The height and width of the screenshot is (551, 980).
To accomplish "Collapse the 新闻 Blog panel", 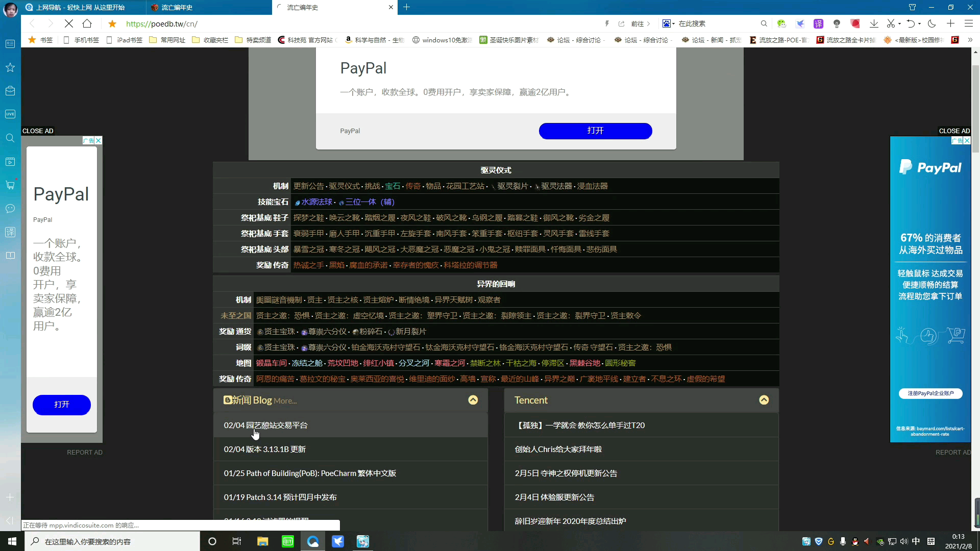I will 473,400.
